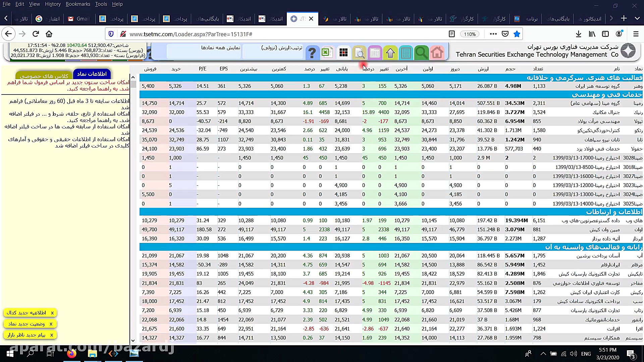Bookmark star icon in address bar
This screenshot has width=644, height=362.
pyautogui.click(x=517, y=34)
